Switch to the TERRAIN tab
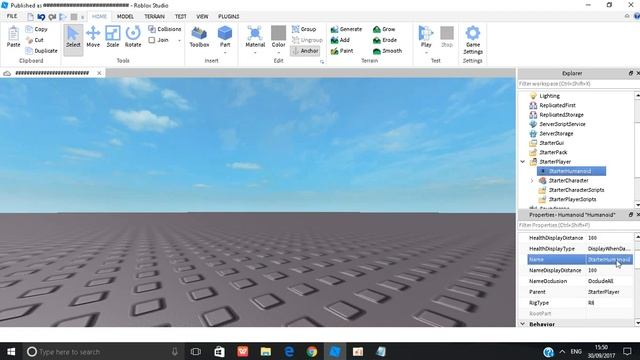 154,16
